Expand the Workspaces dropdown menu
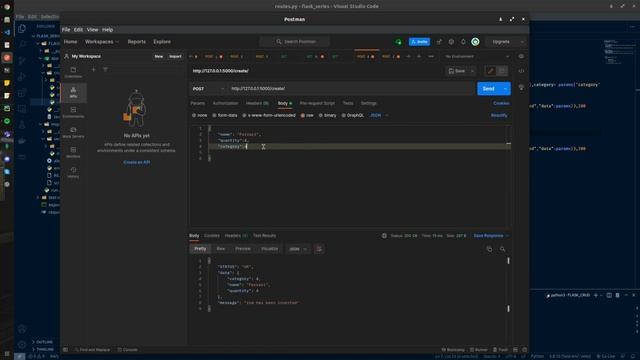 point(102,42)
